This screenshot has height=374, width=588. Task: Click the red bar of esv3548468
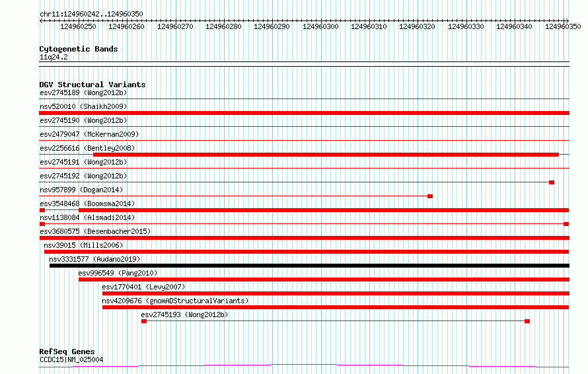[324, 210]
